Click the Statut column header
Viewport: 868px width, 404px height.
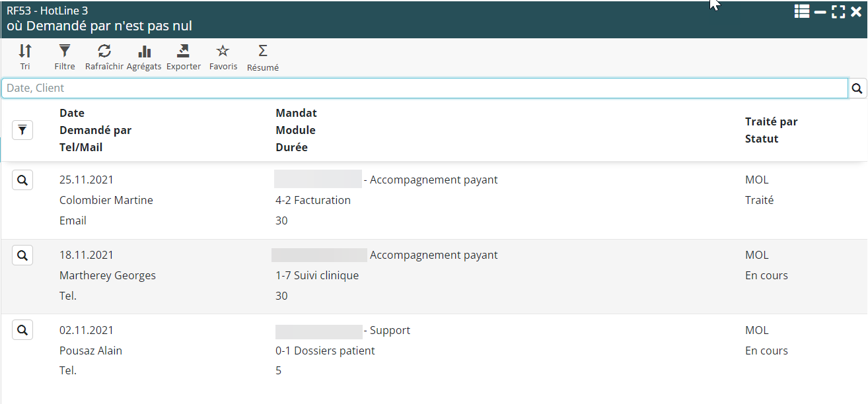(x=762, y=139)
